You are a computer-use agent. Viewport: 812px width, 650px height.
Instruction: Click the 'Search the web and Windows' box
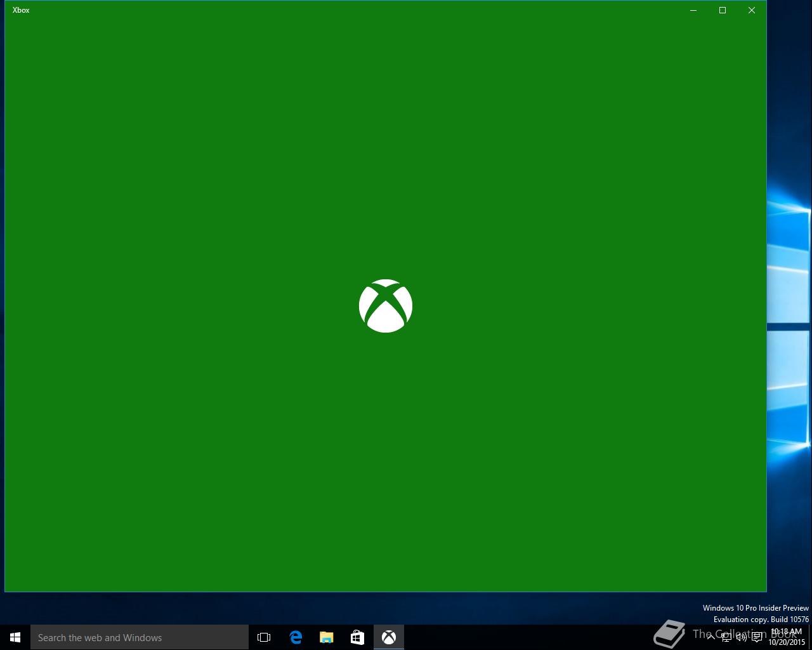click(140, 637)
